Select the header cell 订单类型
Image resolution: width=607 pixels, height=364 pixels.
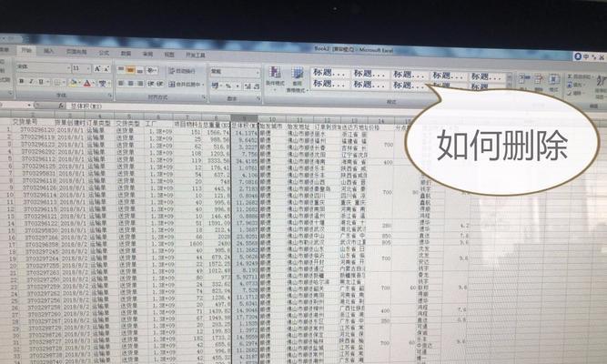98,123
